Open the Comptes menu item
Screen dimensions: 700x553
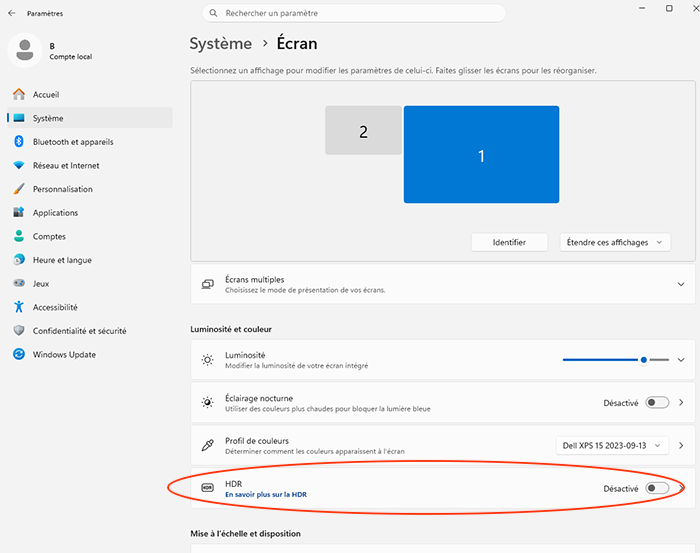(x=90, y=236)
